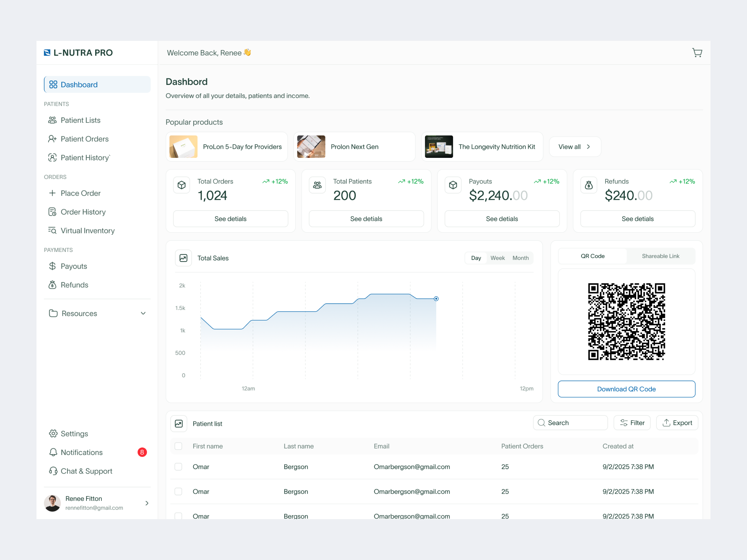Click See details under Total Orders

tap(231, 219)
